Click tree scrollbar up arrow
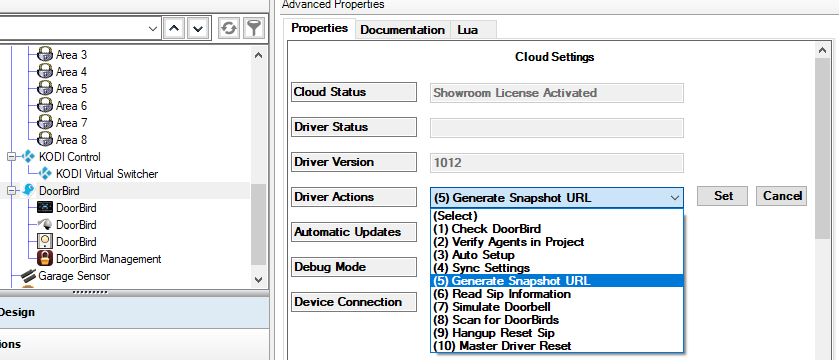 pyautogui.click(x=258, y=55)
